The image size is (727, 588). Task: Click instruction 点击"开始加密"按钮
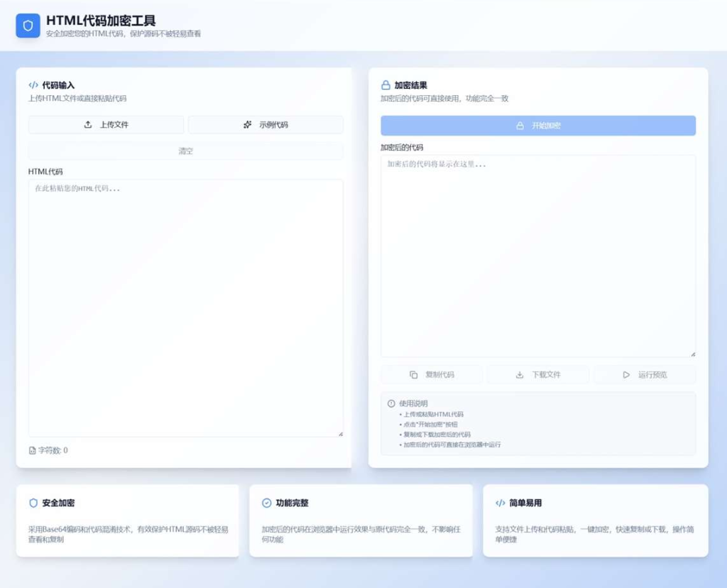pyautogui.click(x=430, y=424)
